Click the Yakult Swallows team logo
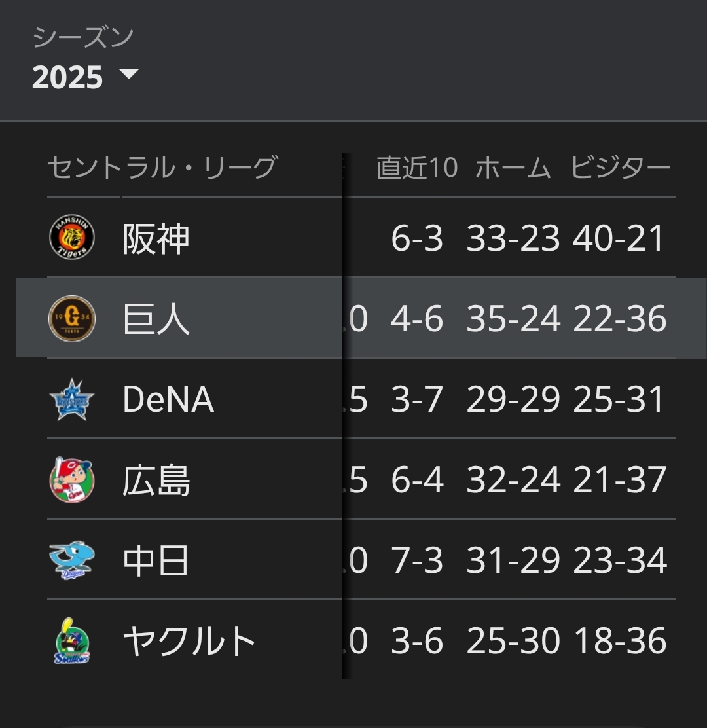The image size is (707, 728). (x=72, y=641)
